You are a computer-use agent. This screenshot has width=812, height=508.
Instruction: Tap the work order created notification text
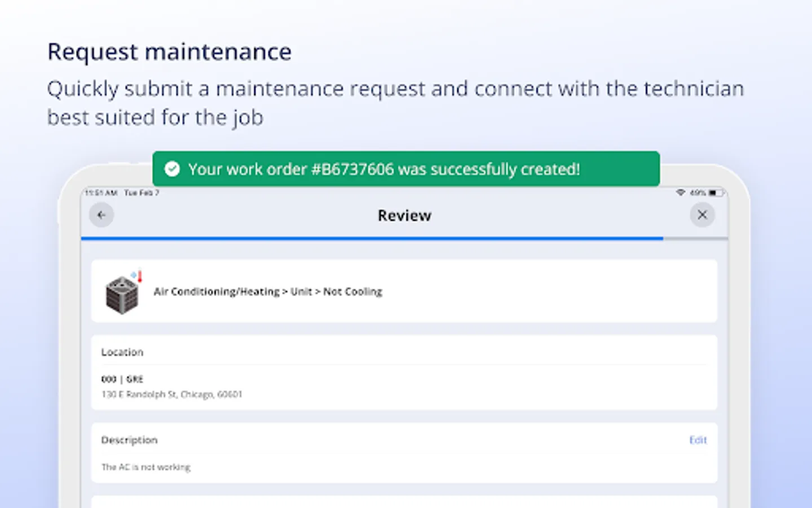(x=384, y=169)
